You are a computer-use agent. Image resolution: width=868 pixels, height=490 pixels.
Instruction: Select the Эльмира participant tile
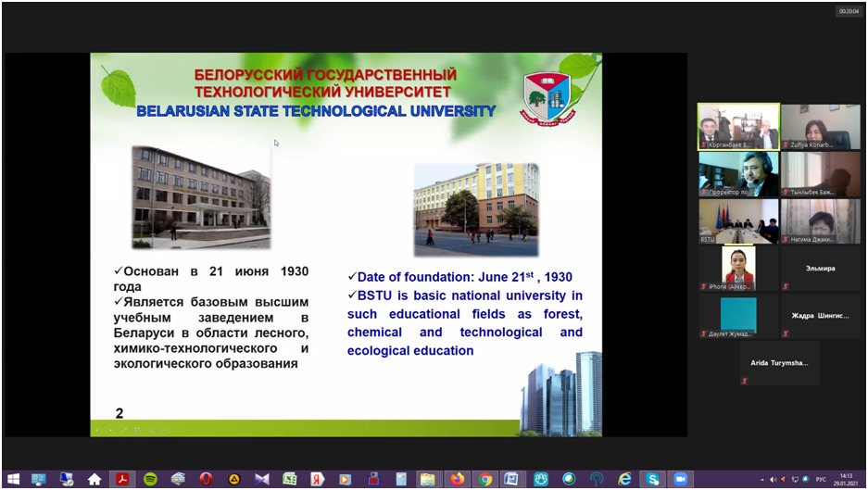click(x=821, y=270)
